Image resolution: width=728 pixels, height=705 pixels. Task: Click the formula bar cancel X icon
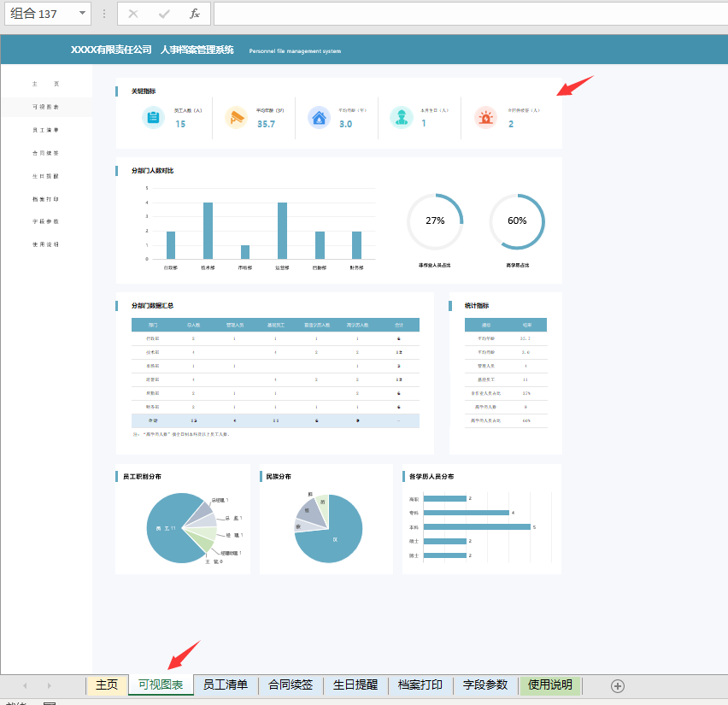pos(133,14)
